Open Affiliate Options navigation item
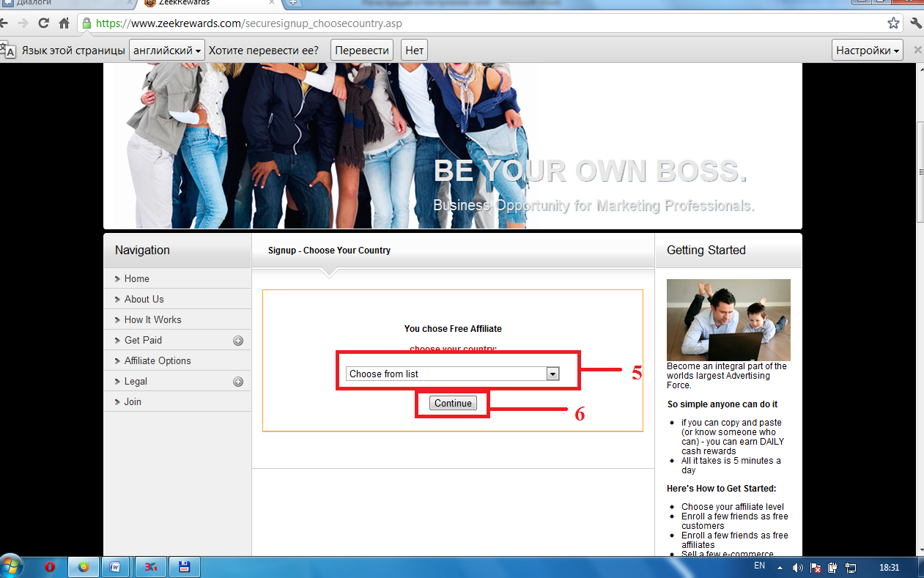 click(x=158, y=360)
